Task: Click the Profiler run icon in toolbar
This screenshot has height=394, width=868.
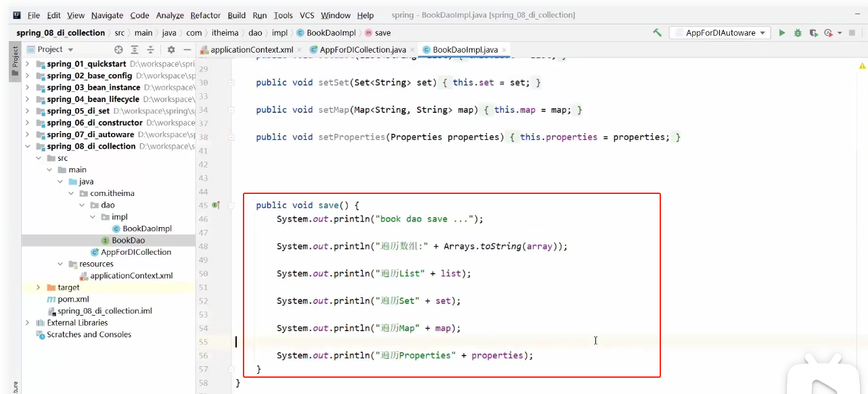Action: 828,32
